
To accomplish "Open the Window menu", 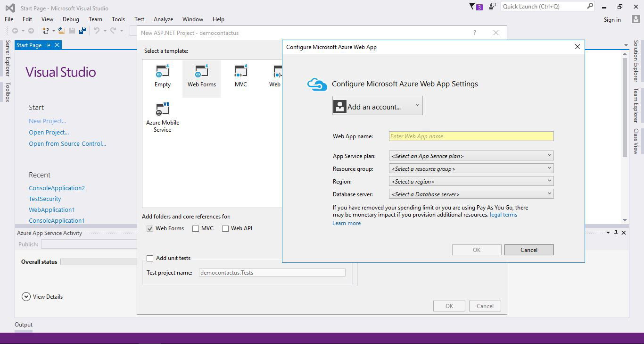I will (x=193, y=19).
